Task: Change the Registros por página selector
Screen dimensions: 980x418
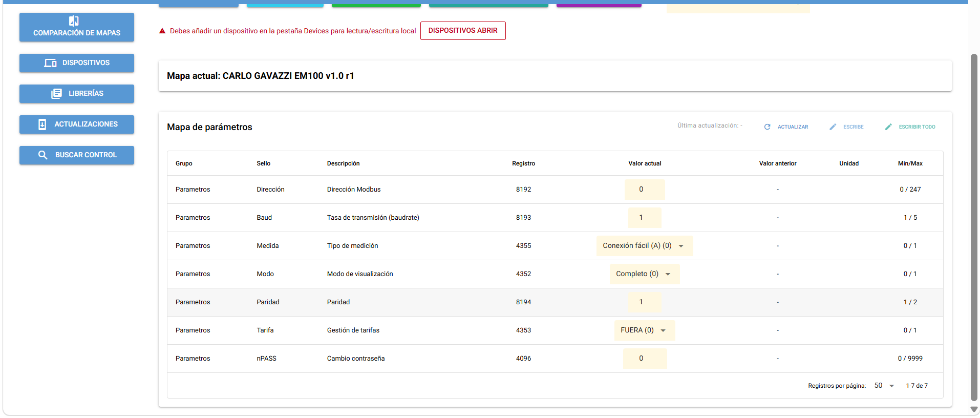Action: (x=884, y=386)
